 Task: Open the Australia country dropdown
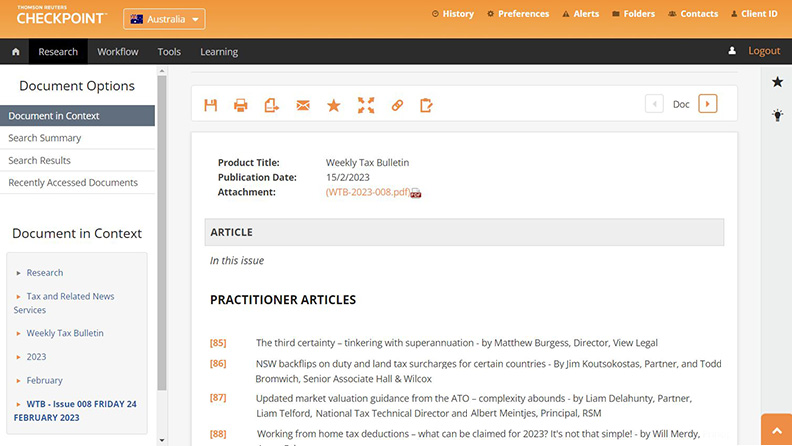pos(164,19)
